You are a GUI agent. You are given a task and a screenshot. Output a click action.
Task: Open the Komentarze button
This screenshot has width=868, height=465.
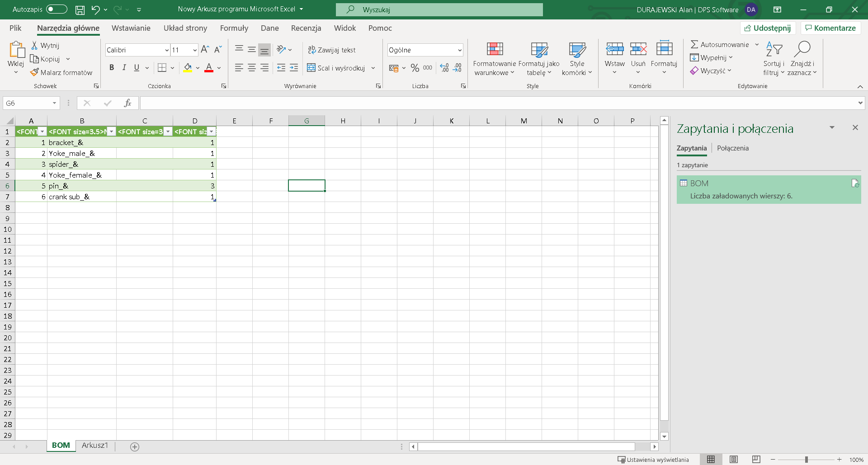tap(830, 28)
